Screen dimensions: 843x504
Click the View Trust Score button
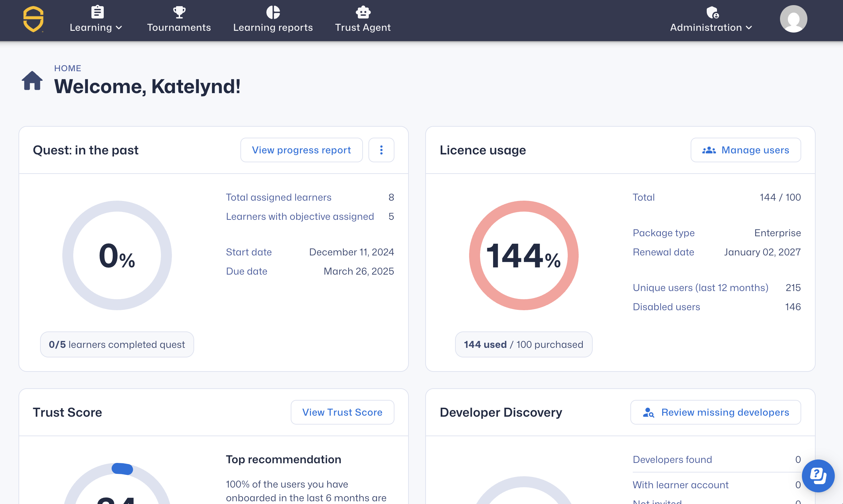[342, 412]
